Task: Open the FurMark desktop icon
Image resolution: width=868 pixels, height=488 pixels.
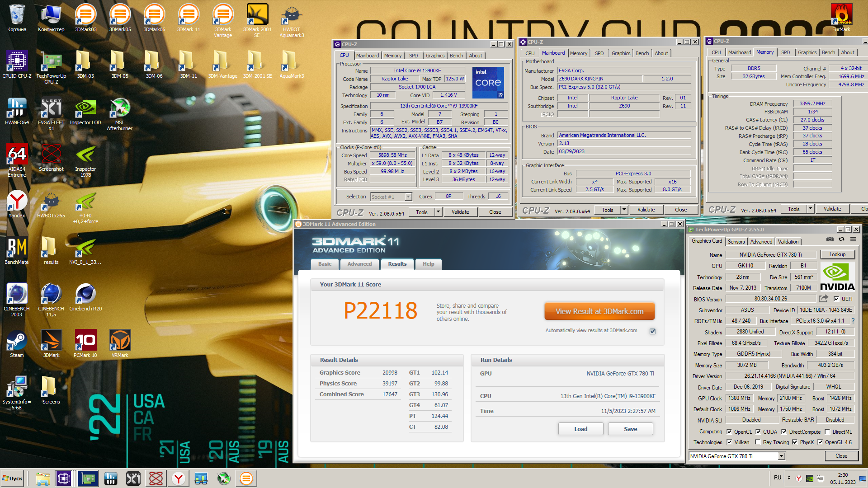Action: coord(841,18)
